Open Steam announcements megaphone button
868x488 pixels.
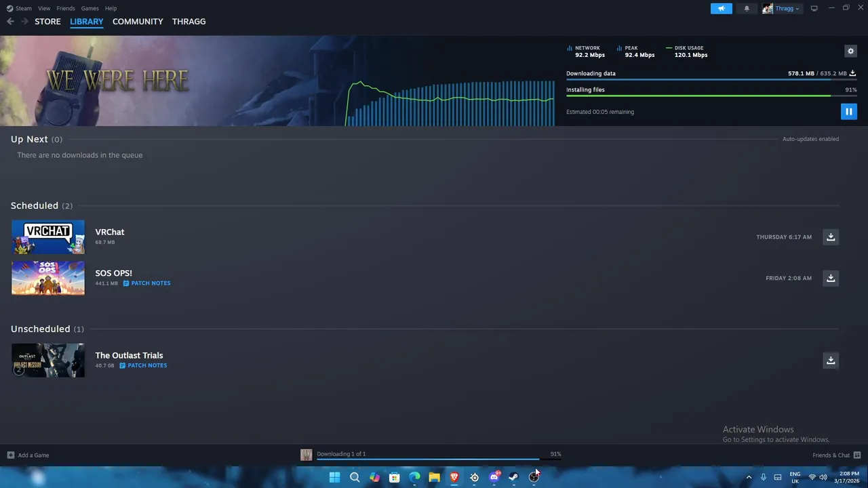[x=722, y=8]
